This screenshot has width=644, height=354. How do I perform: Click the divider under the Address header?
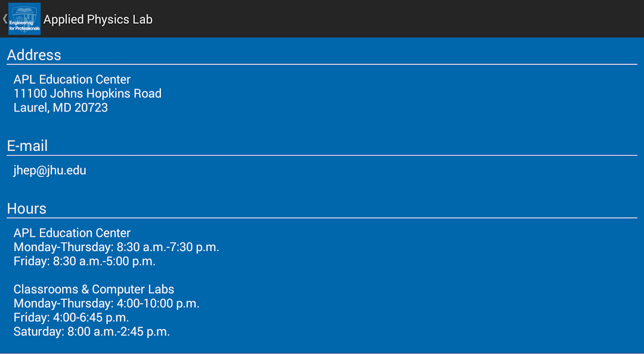(322, 65)
